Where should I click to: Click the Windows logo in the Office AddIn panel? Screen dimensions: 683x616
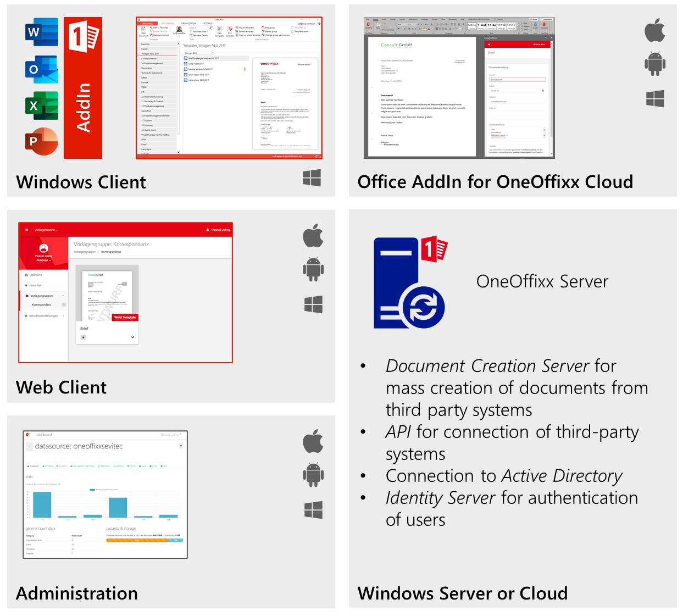[x=655, y=99]
